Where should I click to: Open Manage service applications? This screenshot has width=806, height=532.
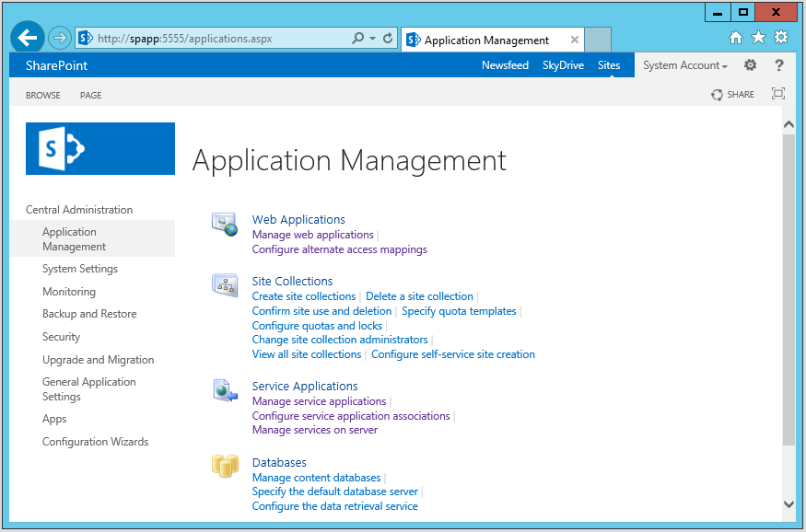pyautogui.click(x=319, y=401)
